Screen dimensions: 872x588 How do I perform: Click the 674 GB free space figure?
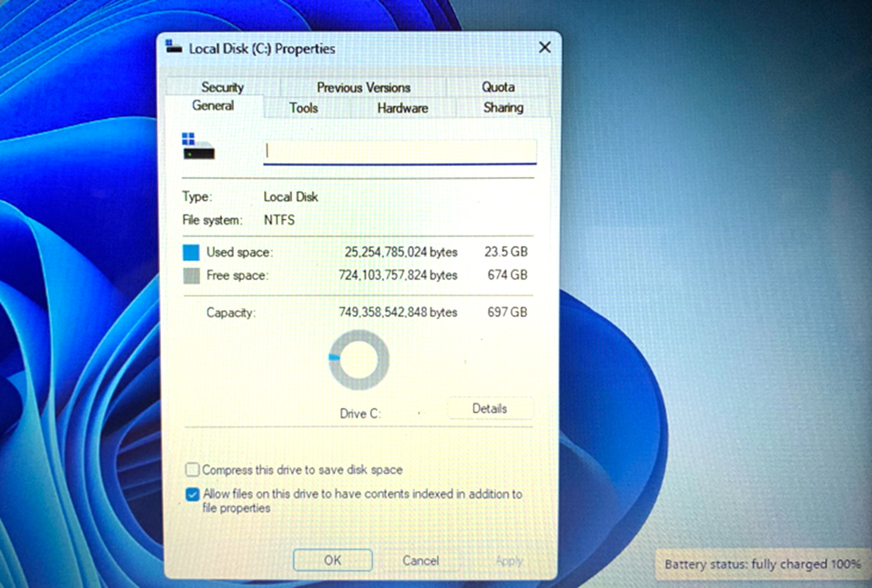coord(507,275)
